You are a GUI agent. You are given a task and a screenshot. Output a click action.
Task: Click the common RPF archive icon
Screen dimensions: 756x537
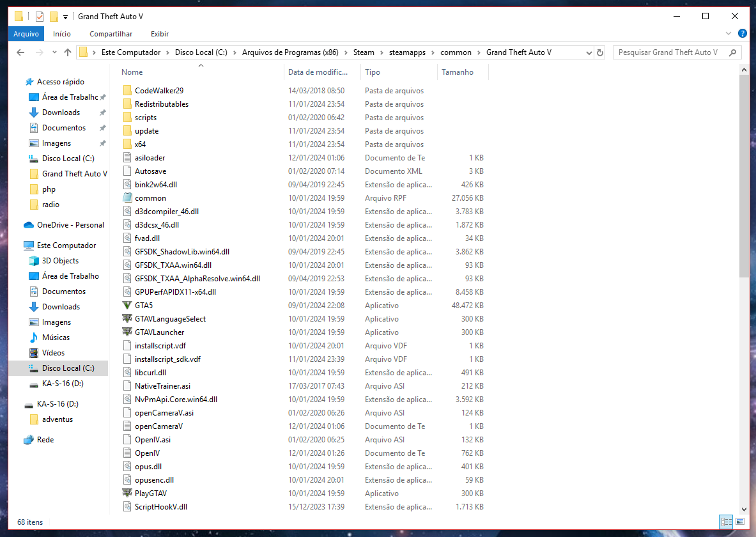127,198
